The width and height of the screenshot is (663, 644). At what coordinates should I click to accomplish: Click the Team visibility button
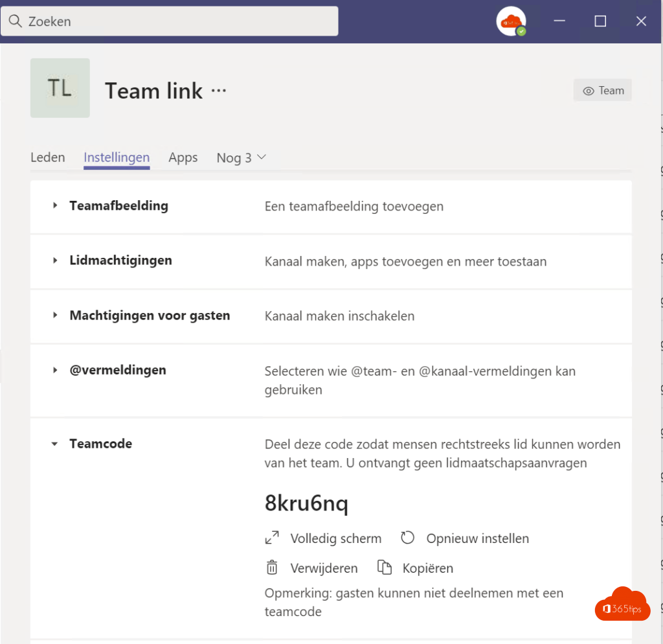click(603, 90)
